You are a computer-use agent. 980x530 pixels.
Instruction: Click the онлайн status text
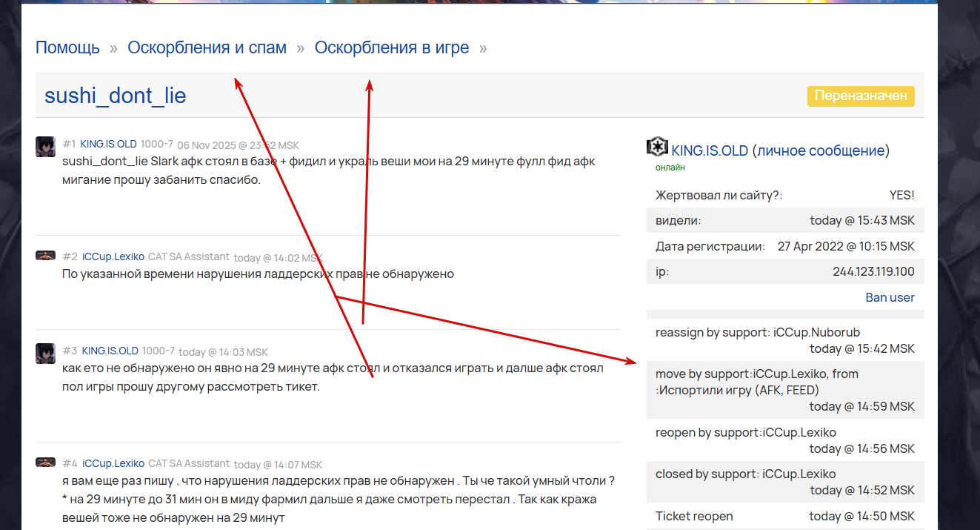(x=670, y=168)
